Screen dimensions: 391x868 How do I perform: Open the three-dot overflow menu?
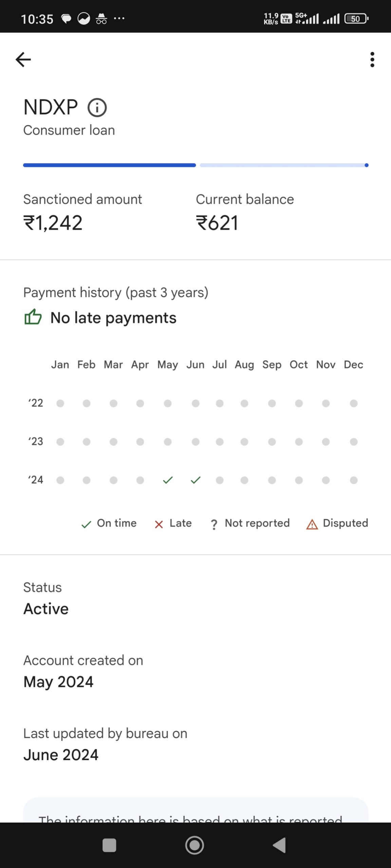372,60
